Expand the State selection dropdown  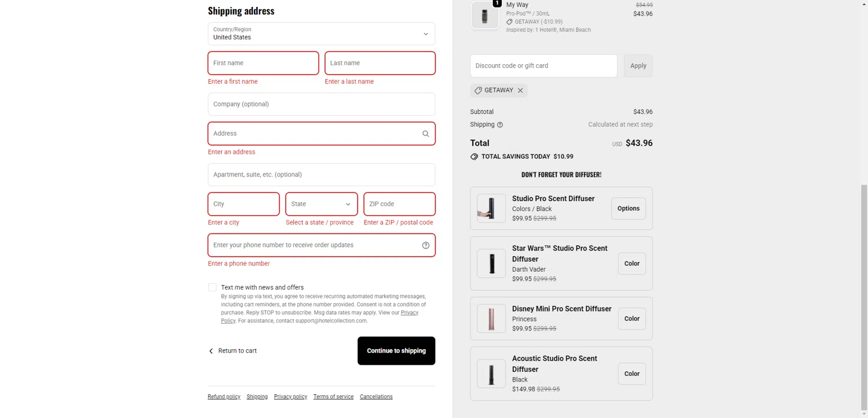pyautogui.click(x=321, y=204)
